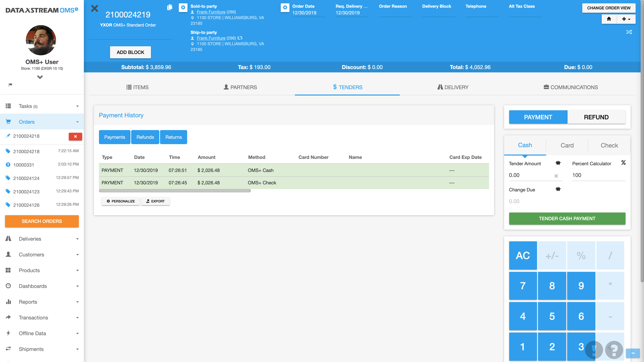
Task: Click piggy bank icon next to Tender Amount
Action: click(x=558, y=163)
